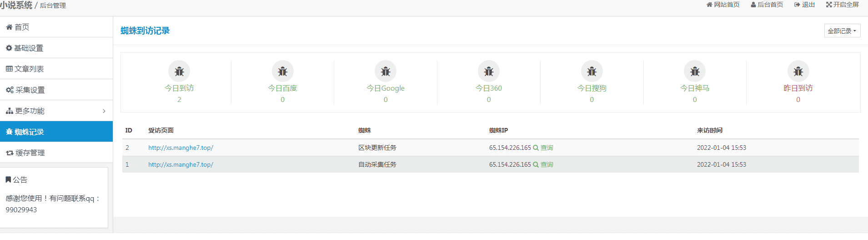Click the spider icon above 今日百度
This screenshot has height=240, width=868.
(x=282, y=71)
